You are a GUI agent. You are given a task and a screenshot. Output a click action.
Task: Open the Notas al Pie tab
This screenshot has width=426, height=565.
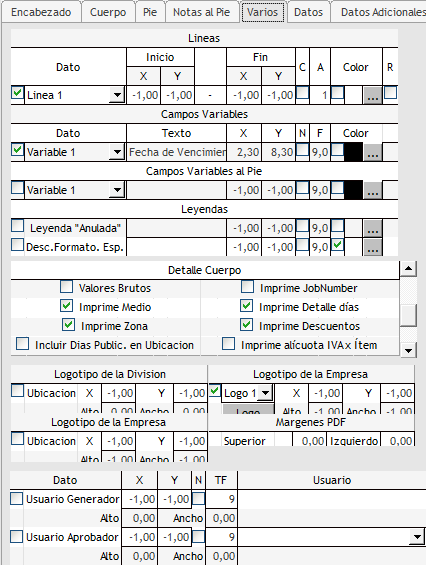pyautogui.click(x=201, y=12)
